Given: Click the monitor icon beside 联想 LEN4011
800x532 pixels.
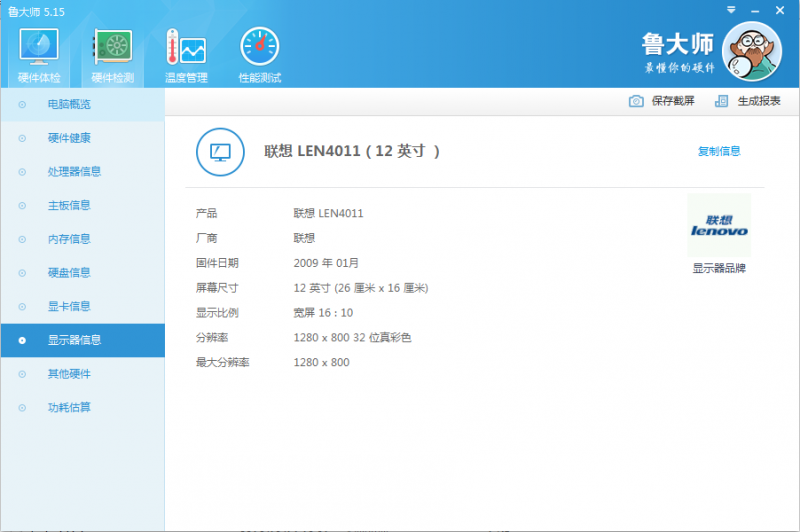Looking at the screenshot, I should click(x=220, y=152).
